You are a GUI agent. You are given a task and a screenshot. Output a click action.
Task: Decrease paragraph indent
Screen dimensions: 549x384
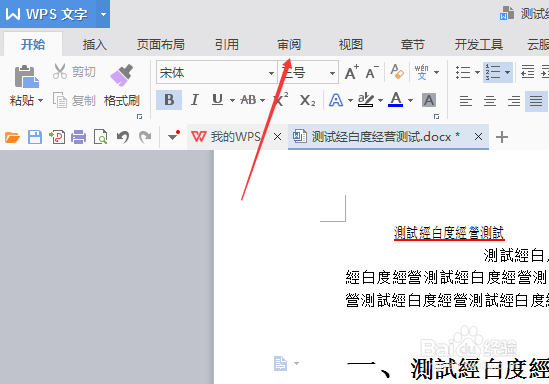pos(528,72)
